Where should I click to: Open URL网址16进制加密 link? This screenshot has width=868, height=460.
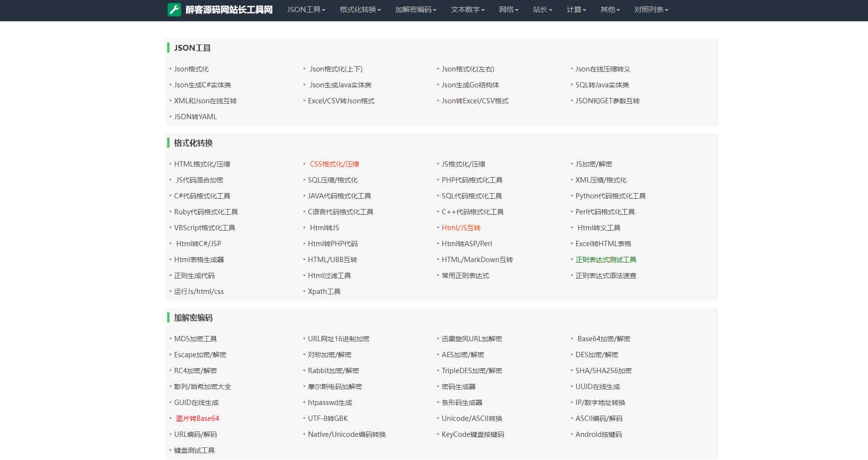(x=339, y=339)
